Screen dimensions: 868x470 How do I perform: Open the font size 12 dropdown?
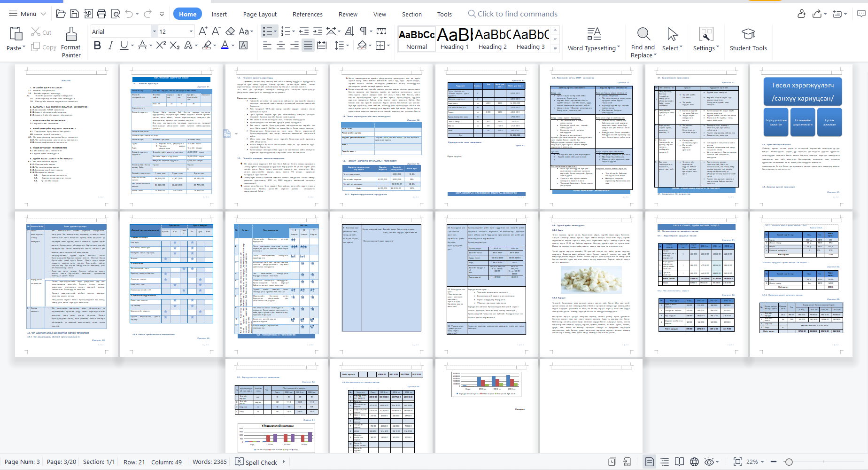(x=191, y=31)
